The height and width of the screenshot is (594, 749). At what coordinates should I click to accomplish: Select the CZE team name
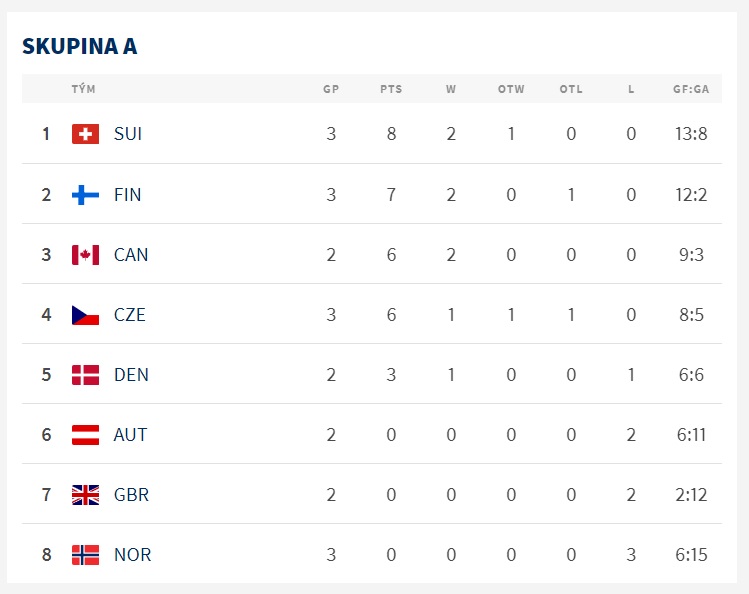(129, 315)
